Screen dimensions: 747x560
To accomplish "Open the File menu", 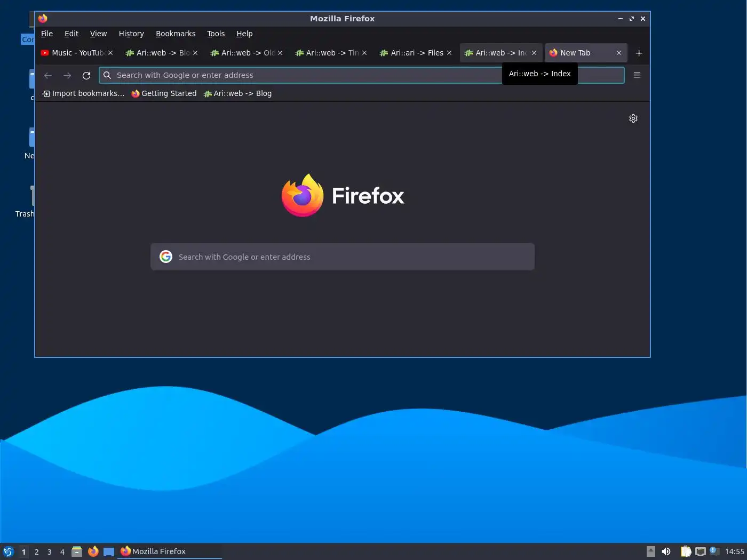I will coord(47,34).
